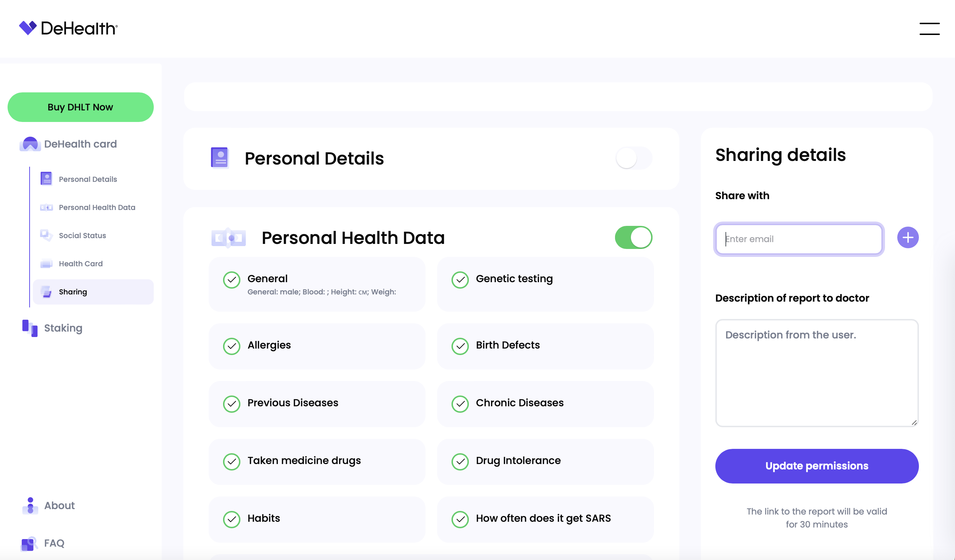Click the Update permissions button
The image size is (955, 560).
pos(817,466)
